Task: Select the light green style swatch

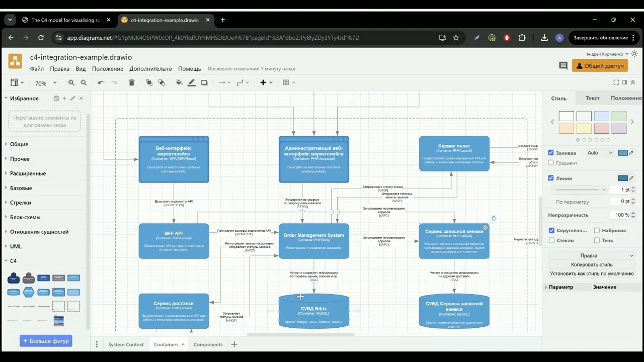Action: (619, 117)
